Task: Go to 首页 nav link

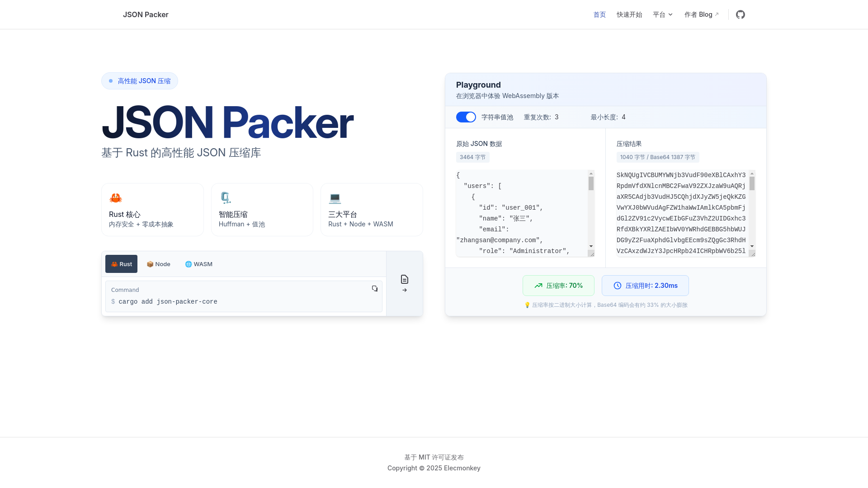Action: point(599,14)
